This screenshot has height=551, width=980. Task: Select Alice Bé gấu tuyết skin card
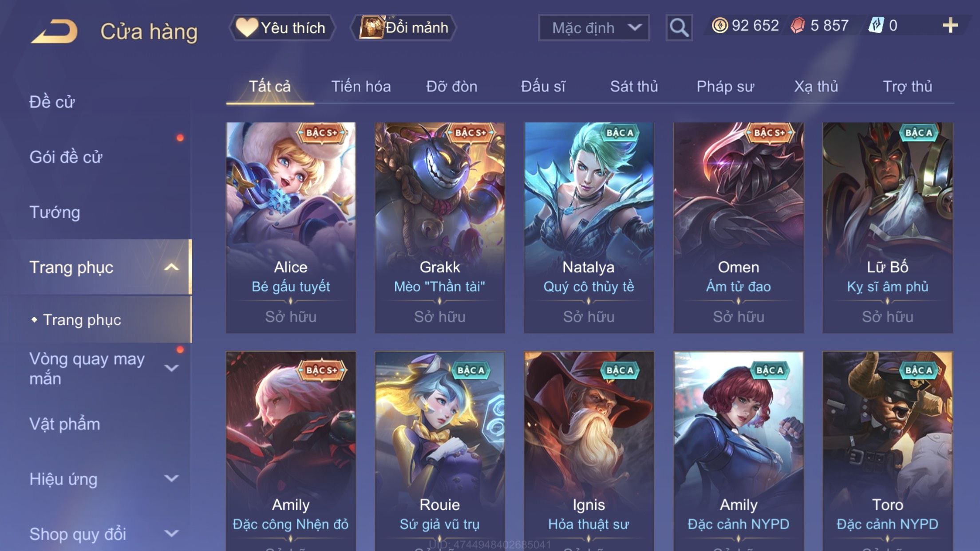291,228
